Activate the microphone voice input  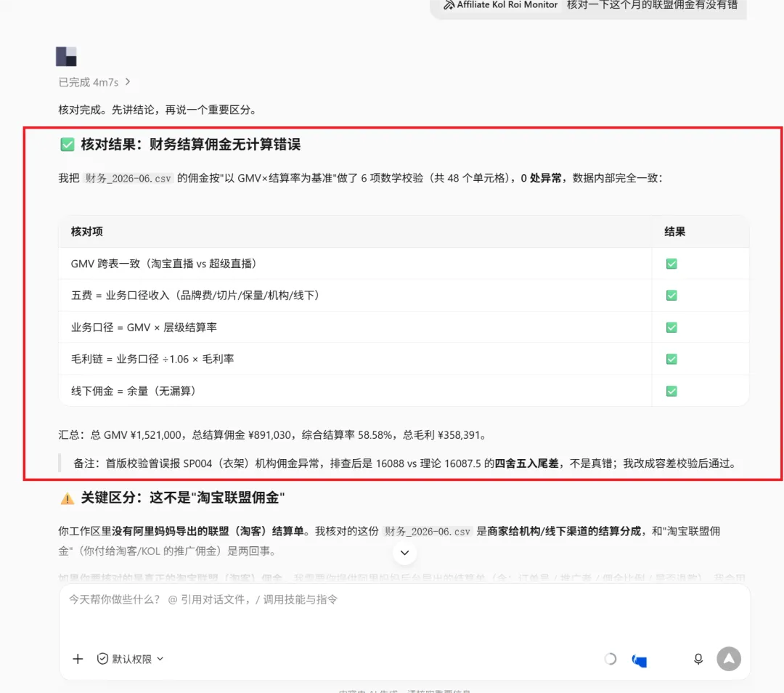(698, 659)
